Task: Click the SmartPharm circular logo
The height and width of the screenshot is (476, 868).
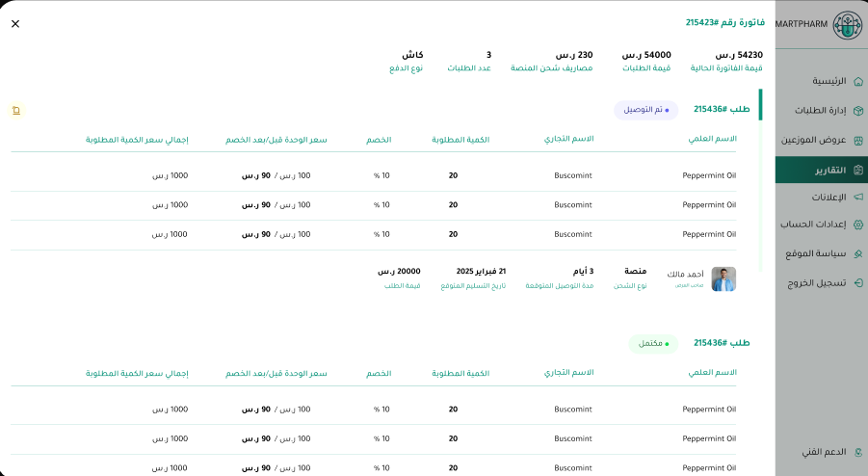Action: coord(848,25)
